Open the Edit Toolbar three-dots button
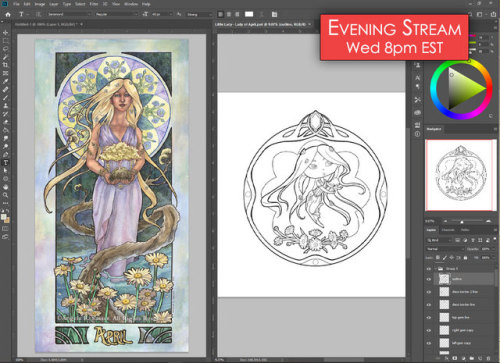 coord(5,203)
